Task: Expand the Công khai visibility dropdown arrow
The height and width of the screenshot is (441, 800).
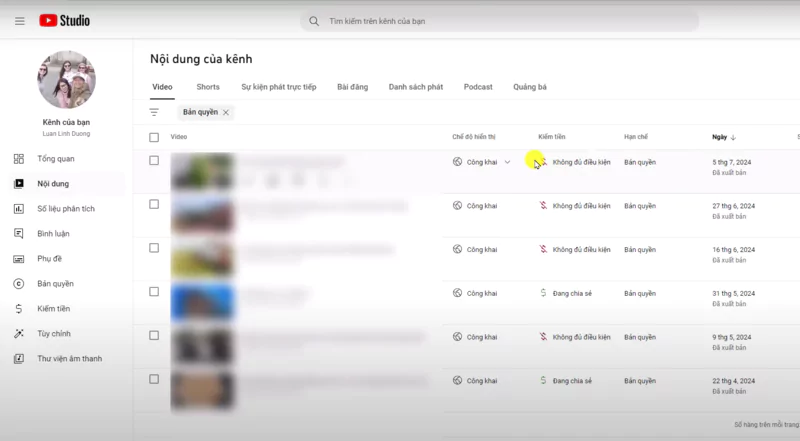Action: [508, 162]
